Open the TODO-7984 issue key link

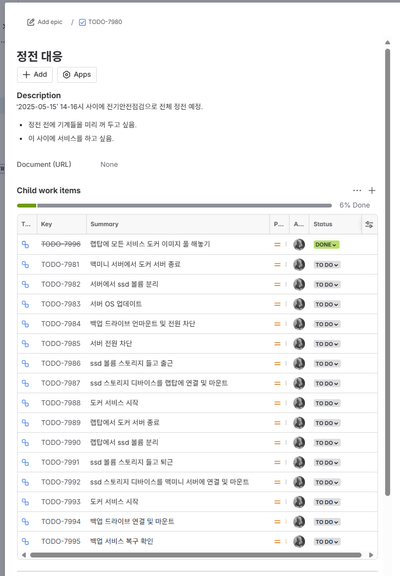(x=61, y=324)
